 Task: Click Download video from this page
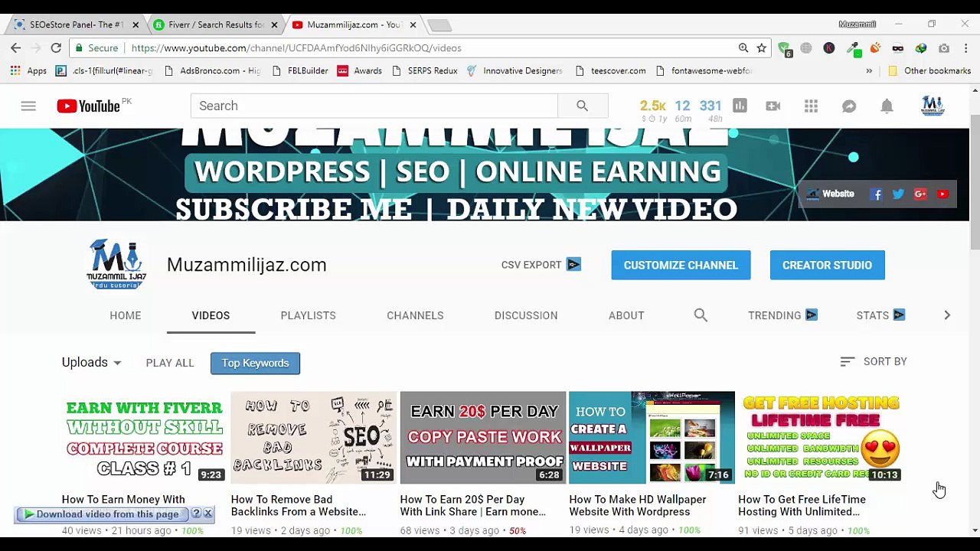pos(102,514)
